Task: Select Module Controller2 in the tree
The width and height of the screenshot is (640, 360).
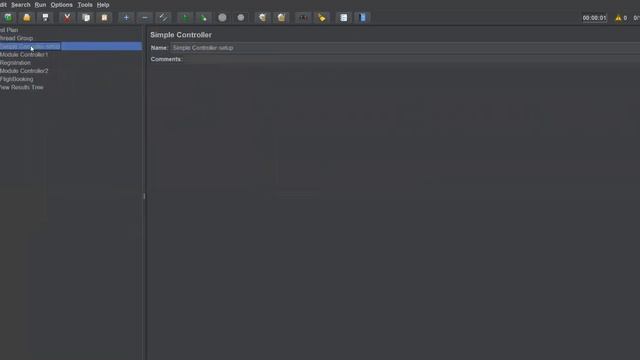Action: [24, 71]
